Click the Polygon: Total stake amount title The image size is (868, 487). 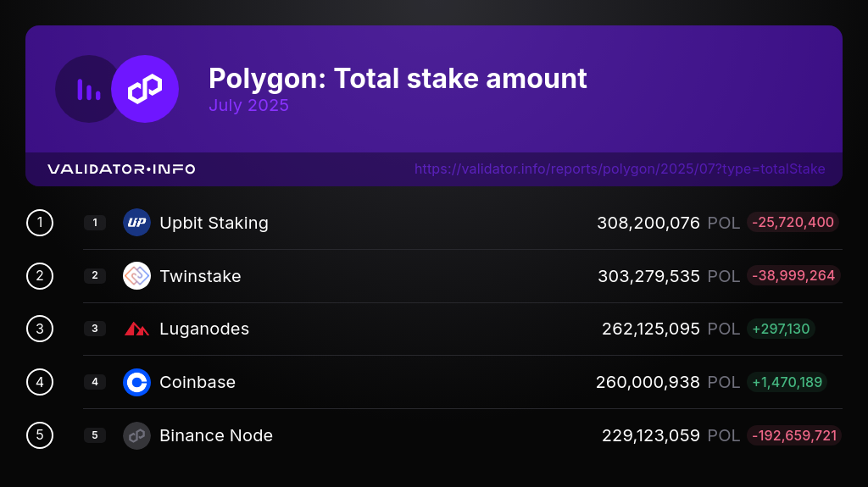pos(398,79)
